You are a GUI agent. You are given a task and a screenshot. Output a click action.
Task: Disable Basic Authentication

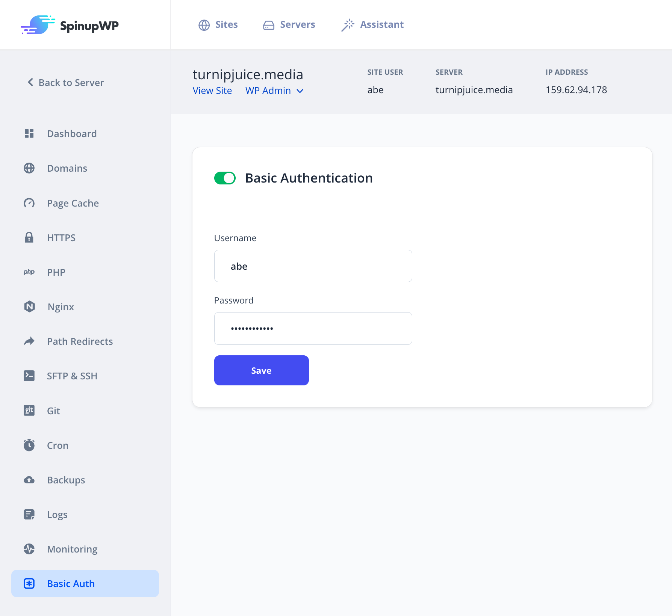(x=224, y=178)
